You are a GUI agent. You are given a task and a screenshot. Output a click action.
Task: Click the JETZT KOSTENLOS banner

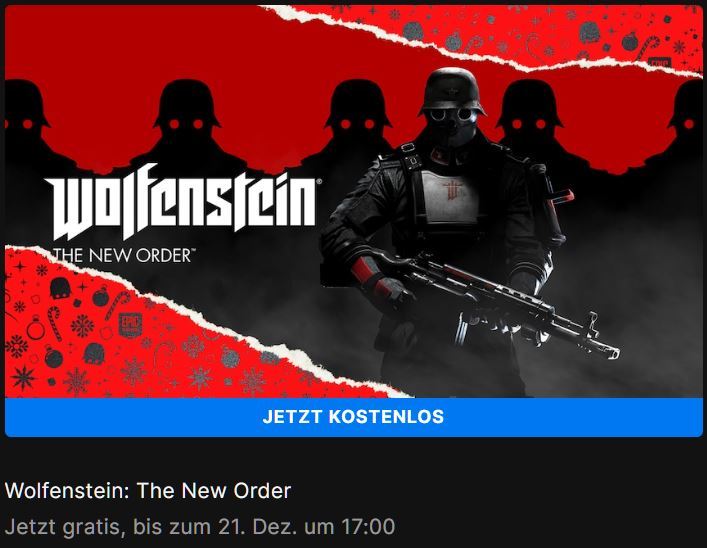[x=354, y=417]
